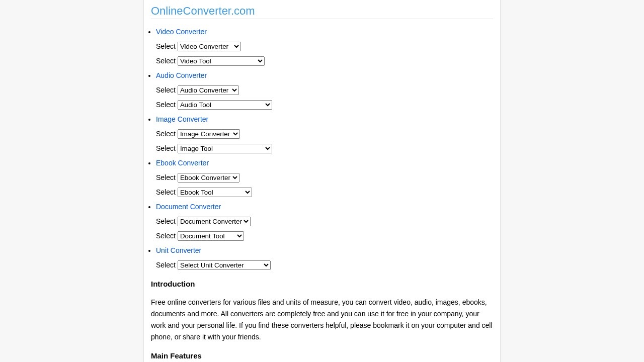Open the Ebook Tool dropdown
Screen dimensions: 644x362
pos(214,192)
